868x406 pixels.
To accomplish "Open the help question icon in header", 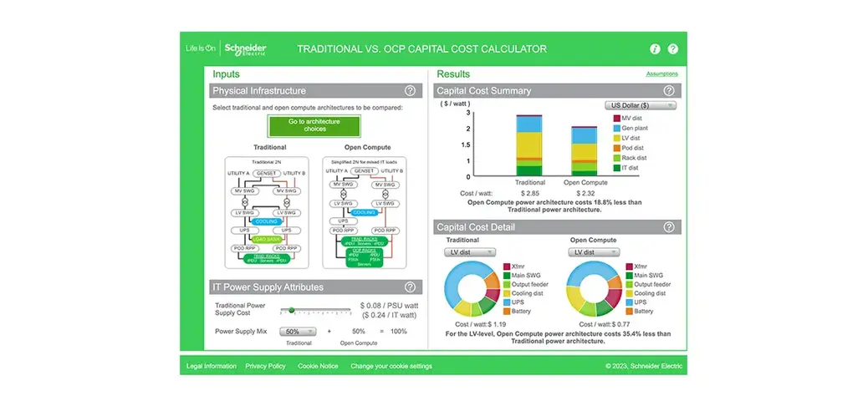I will (672, 48).
